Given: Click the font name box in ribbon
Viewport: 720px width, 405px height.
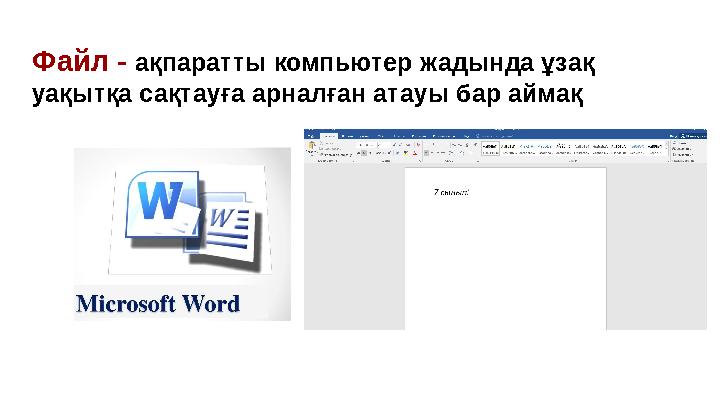Looking at the screenshot, I should pyautogui.click(x=366, y=145).
